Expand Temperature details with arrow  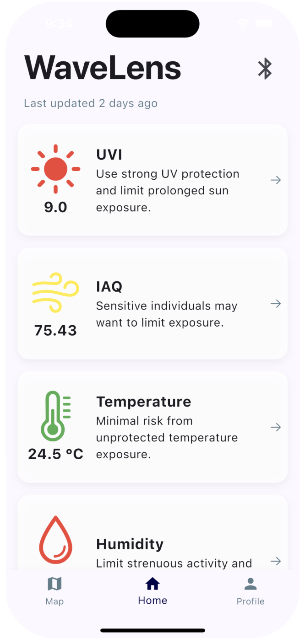275,427
